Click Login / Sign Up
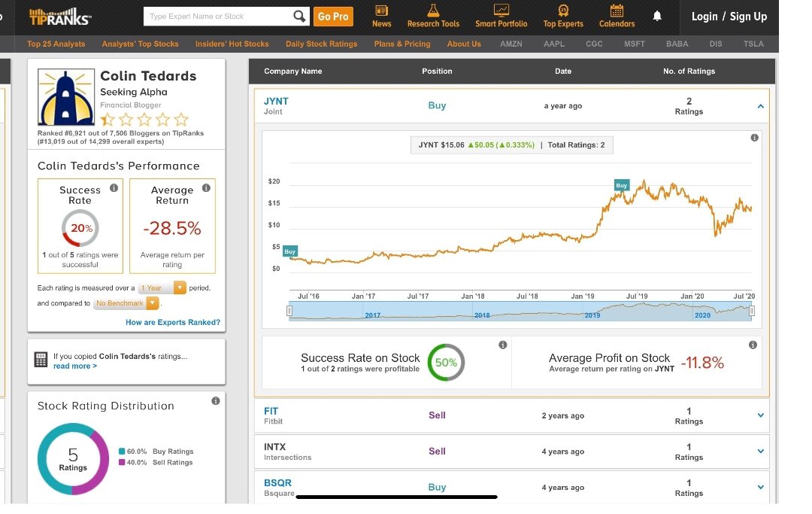 pos(729,17)
